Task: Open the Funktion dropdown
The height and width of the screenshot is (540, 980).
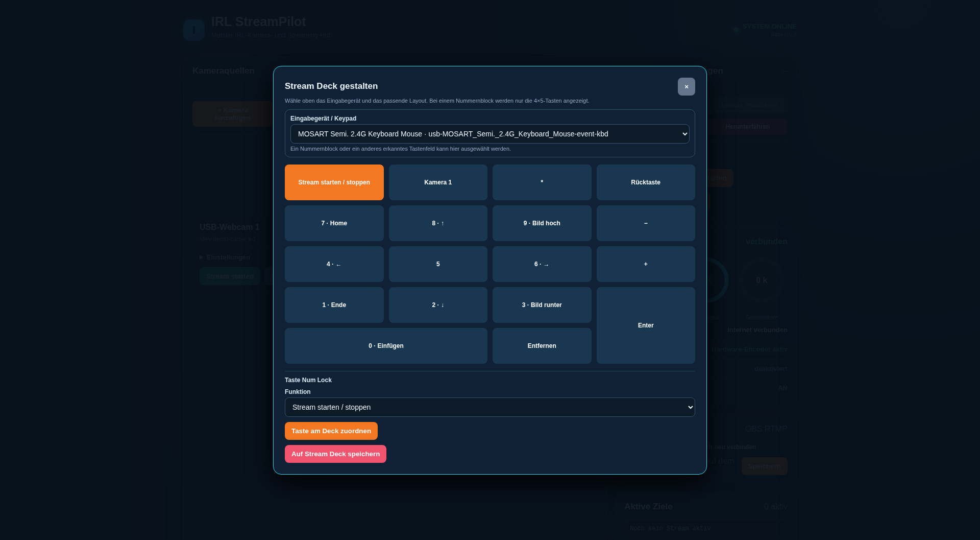Action: tap(490, 407)
